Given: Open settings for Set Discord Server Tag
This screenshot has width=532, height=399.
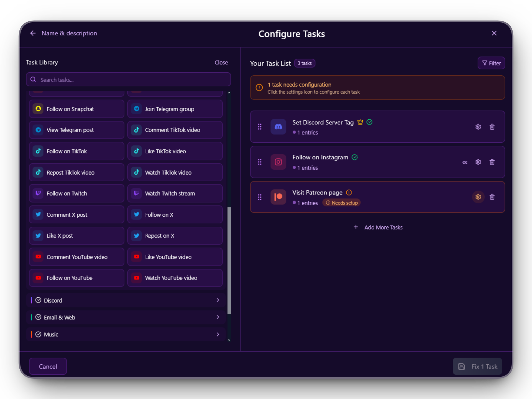Looking at the screenshot, I should (x=478, y=127).
